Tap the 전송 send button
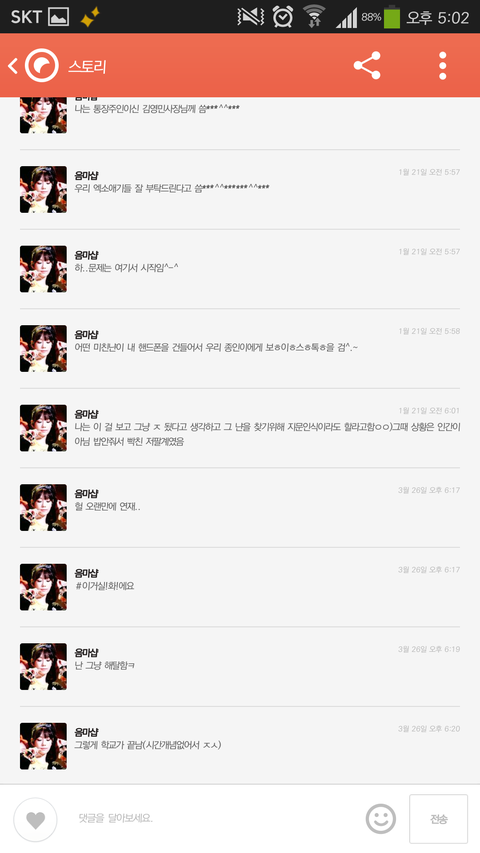 coord(439,819)
